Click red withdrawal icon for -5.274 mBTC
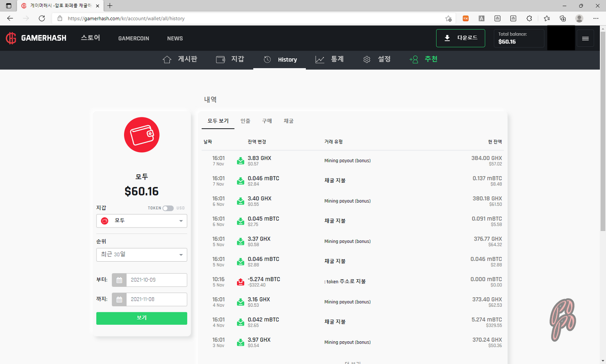Screen dimensions: 606x364 [x=241, y=282]
